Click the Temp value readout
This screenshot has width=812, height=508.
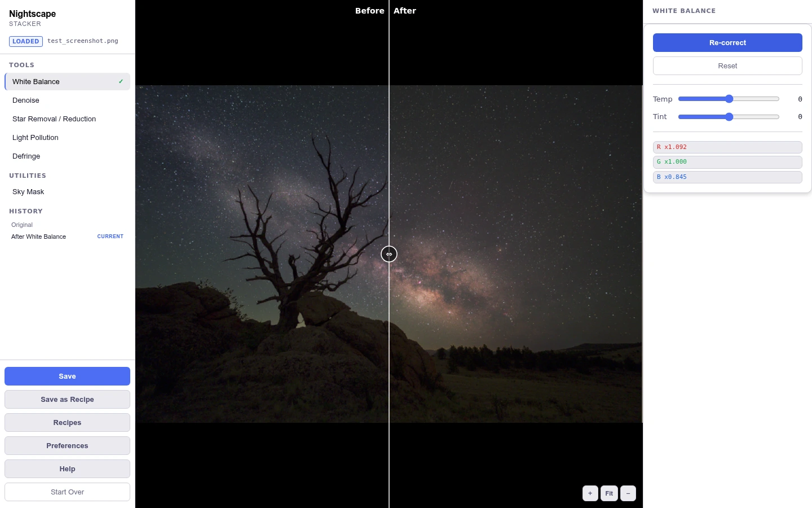[800, 99]
